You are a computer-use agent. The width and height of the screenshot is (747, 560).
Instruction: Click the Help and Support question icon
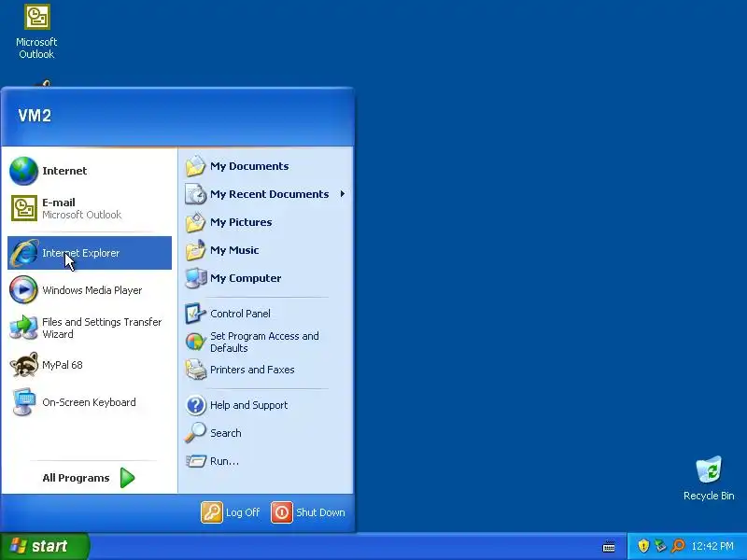click(195, 405)
